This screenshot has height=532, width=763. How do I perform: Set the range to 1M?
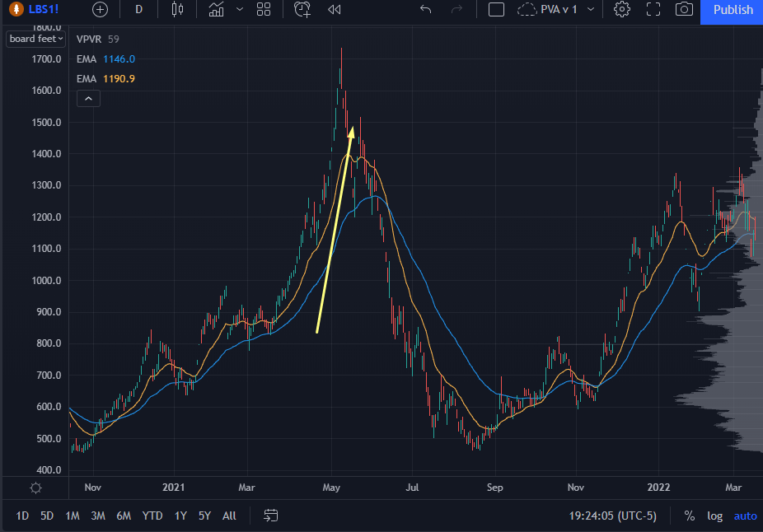point(73,516)
